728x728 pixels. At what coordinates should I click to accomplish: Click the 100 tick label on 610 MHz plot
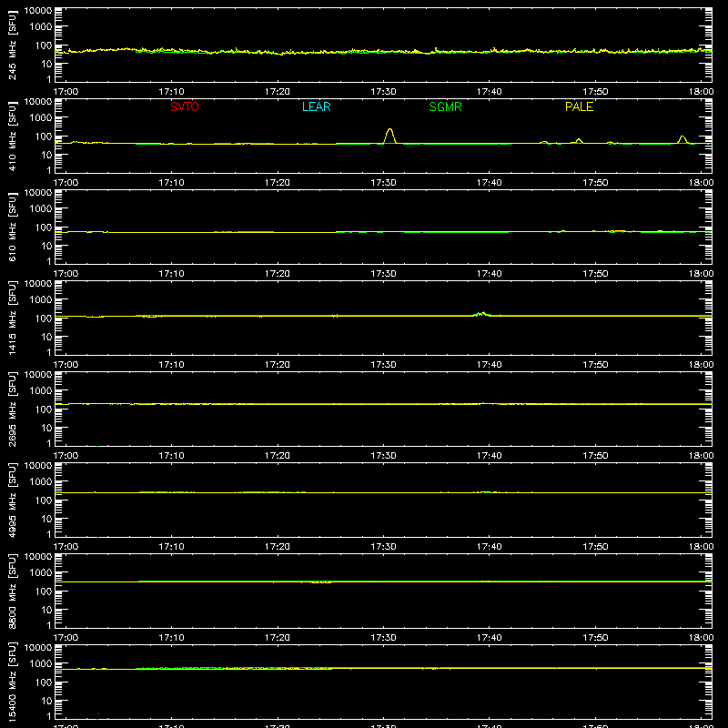44,227
